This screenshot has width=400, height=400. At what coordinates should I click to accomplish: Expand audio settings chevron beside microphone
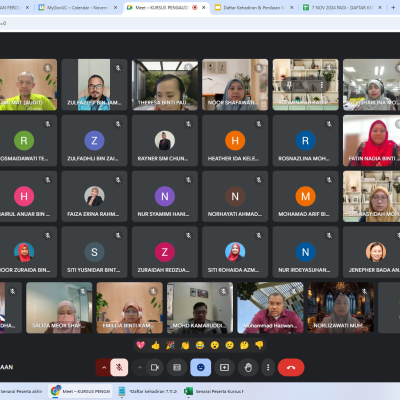click(x=104, y=367)
